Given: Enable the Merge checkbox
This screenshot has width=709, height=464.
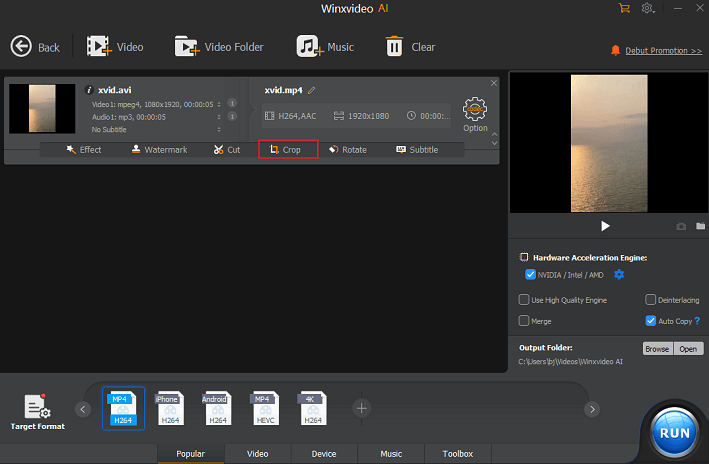Looking at the screenshot, I should click(x=524, y=321).
